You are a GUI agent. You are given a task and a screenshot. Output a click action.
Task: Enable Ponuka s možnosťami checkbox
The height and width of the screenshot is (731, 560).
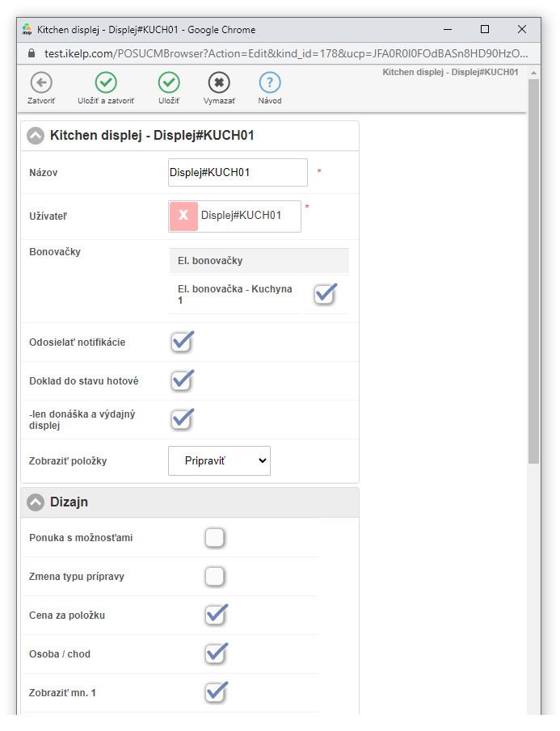214,538
